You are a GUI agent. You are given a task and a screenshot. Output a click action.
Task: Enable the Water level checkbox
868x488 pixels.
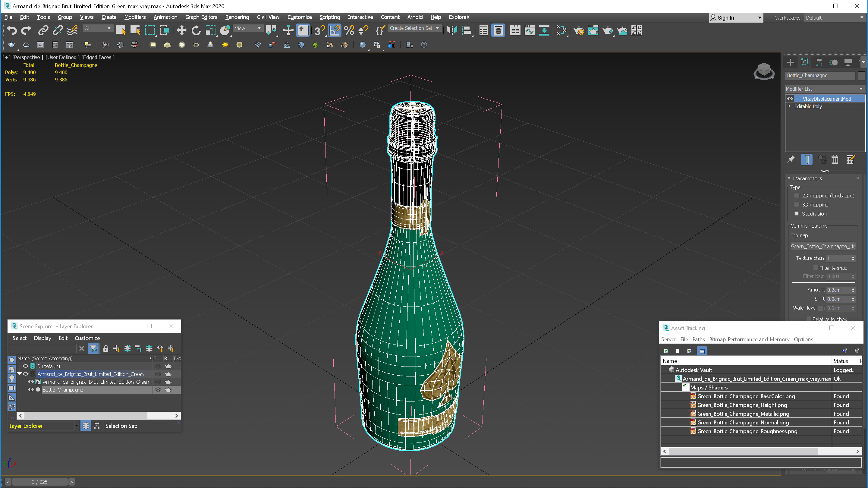821,308
